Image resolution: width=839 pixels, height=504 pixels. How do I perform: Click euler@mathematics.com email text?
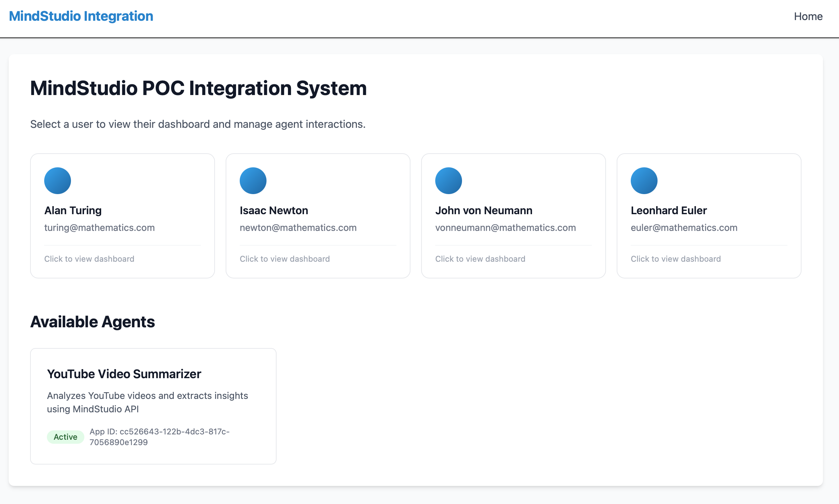684,228
